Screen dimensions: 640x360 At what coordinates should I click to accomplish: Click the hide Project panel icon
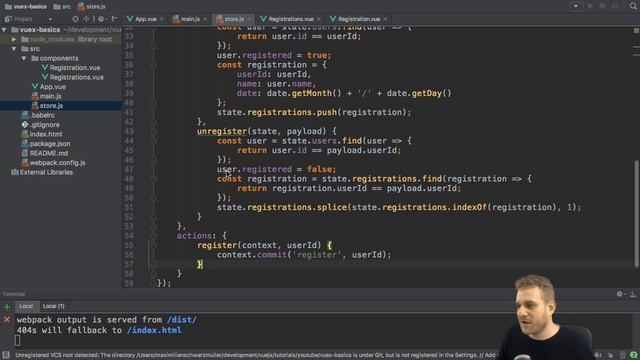point(114,19)
